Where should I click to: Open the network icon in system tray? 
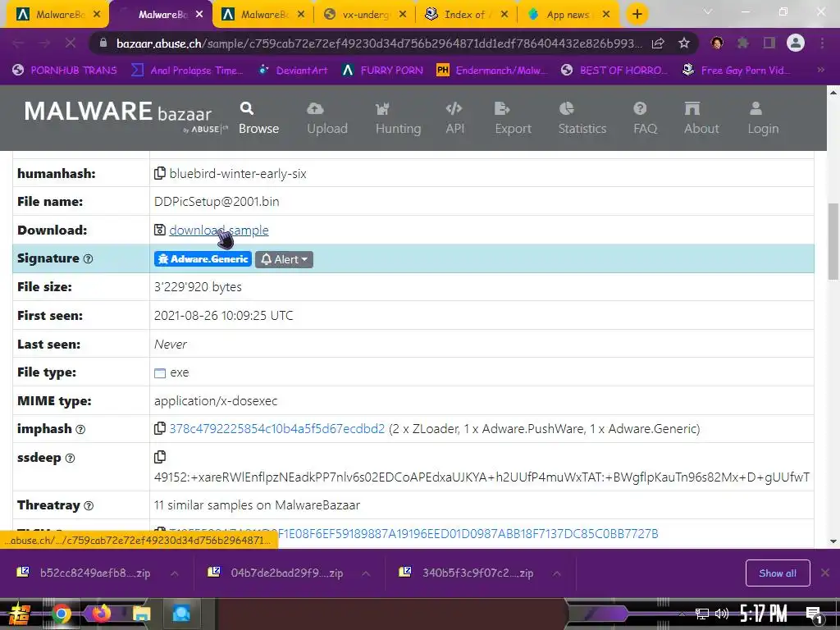pos(702,614)
